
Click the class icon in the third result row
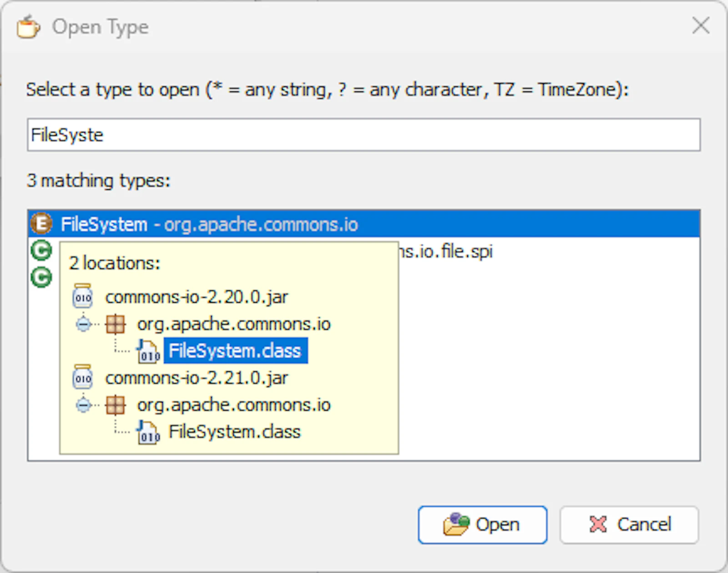coord(41,278)
